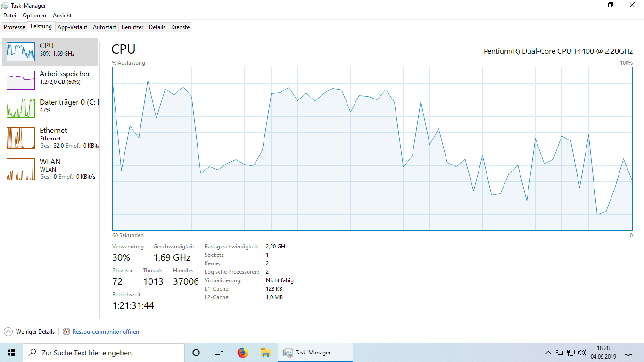Select the Datenträger 0 graph thumbnail
The width and height of the screenshot is (644, 362).
click(21, 108)
